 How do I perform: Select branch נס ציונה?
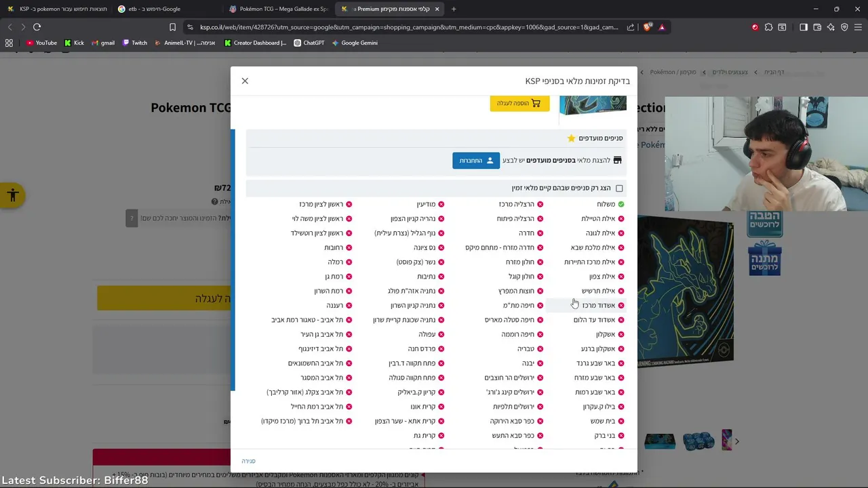tap(425, 248)
